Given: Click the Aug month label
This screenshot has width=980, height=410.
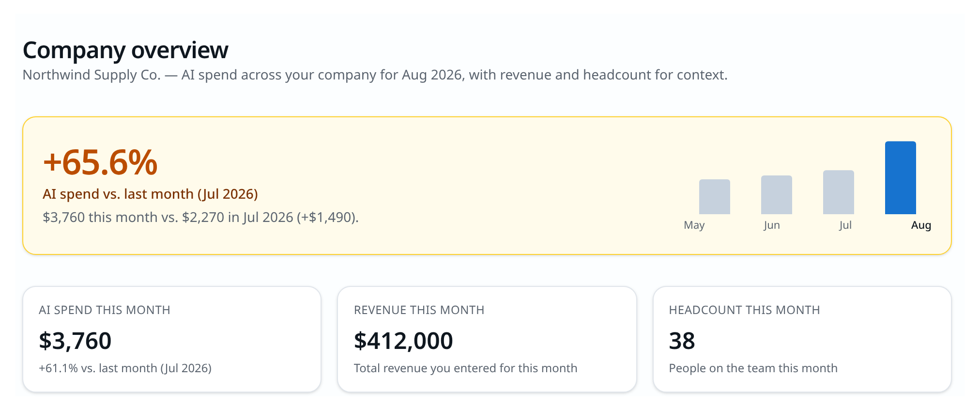Looking at the screenshot, I should click(x=921, y=225).
